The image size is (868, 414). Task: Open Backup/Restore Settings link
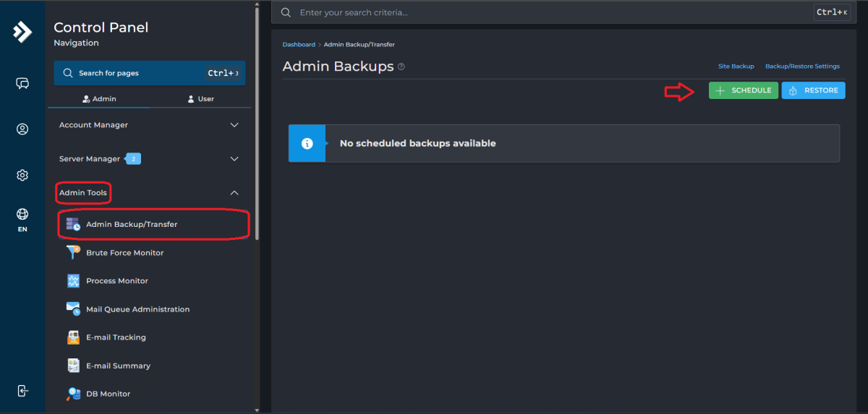[802, 66]
